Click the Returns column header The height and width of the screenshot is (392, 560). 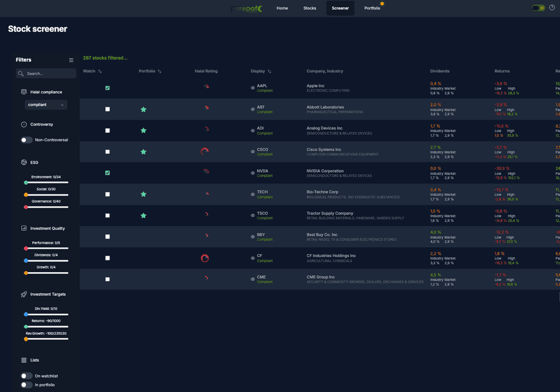502,71
